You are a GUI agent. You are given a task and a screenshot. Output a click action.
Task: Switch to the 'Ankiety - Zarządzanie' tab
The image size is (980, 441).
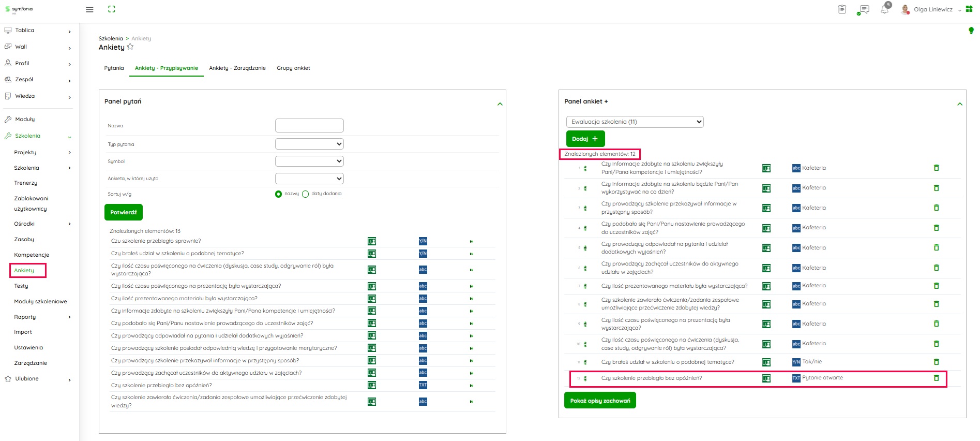point(237,68)
